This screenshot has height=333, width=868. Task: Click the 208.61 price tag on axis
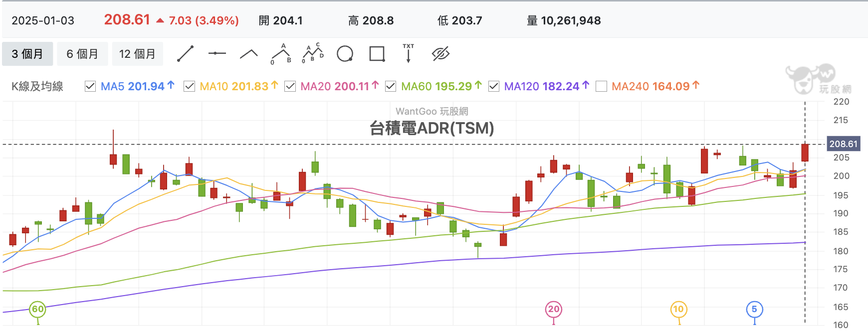pyautogui.click(x=843, y=144)
